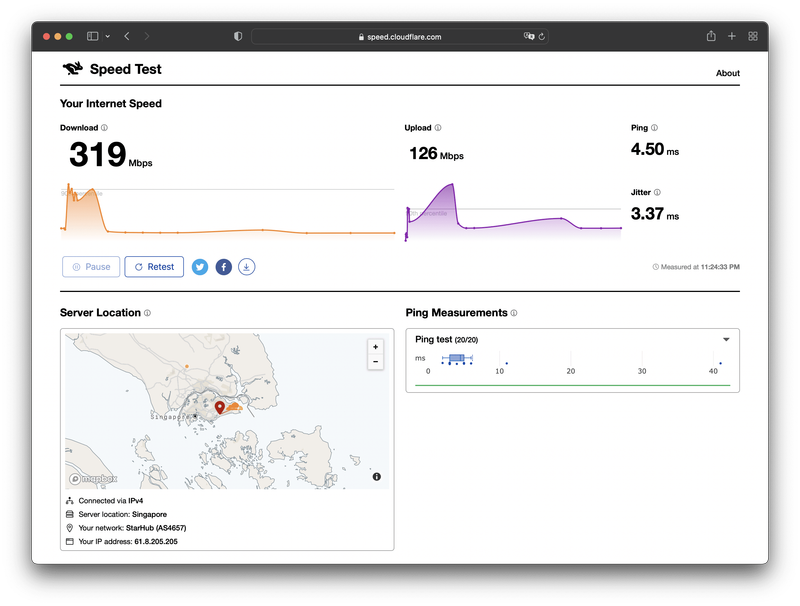800x606 pixels.
Task: Expand the Ping test dropdown arrow
Action: click(x=726, y=340)
